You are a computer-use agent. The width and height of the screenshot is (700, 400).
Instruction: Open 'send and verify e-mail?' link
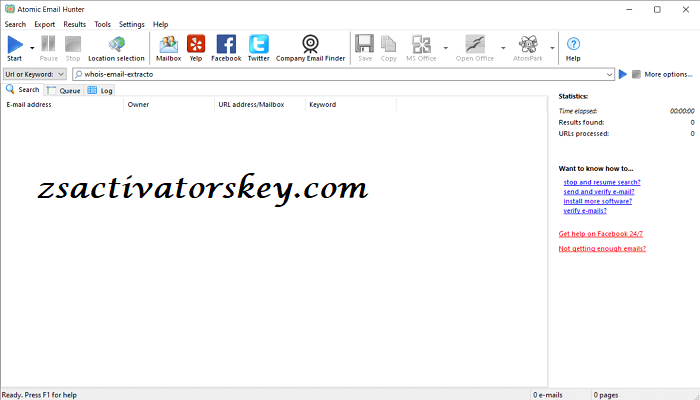[599, 192]
